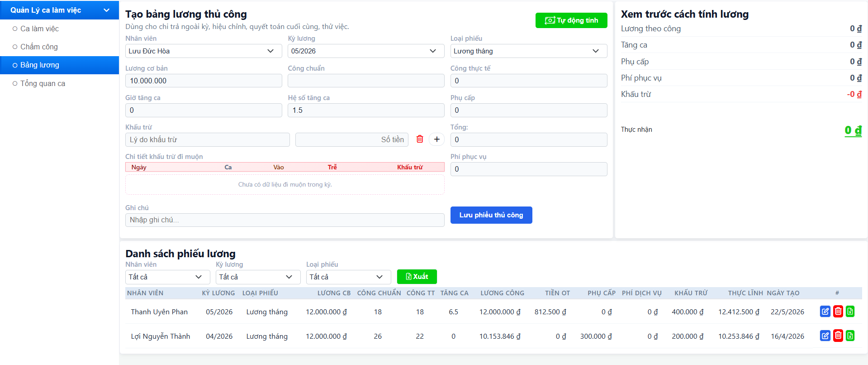The height and width of the screenshot is (365, 868).
Task: Export Thanh Uyên Phan payslip to Excel
Action: (850, 312)
